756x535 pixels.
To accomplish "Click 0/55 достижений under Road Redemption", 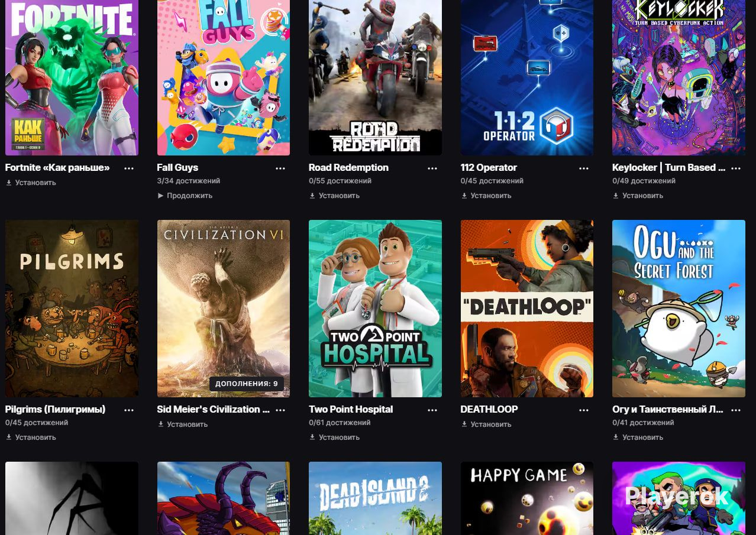I will [x=340, y=181].
